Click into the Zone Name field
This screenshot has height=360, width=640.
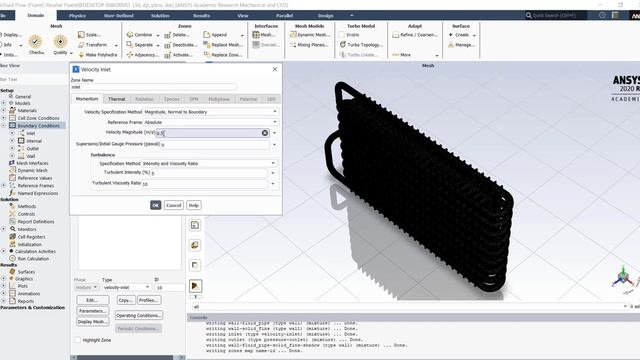(x=153, y=87)
